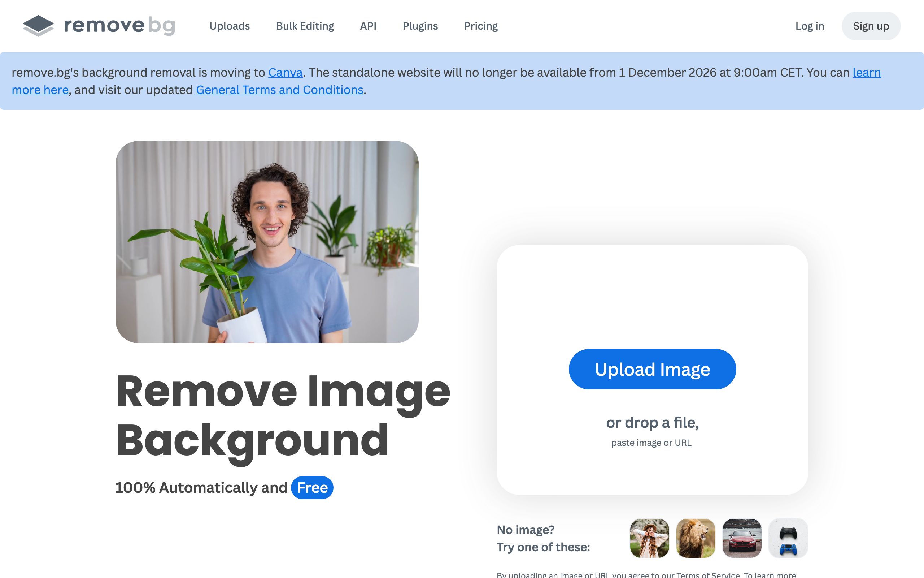Viewport: 924px width, 578px height.
Task: Open the Uploads menu item
Action: click(x=230, y=26)
